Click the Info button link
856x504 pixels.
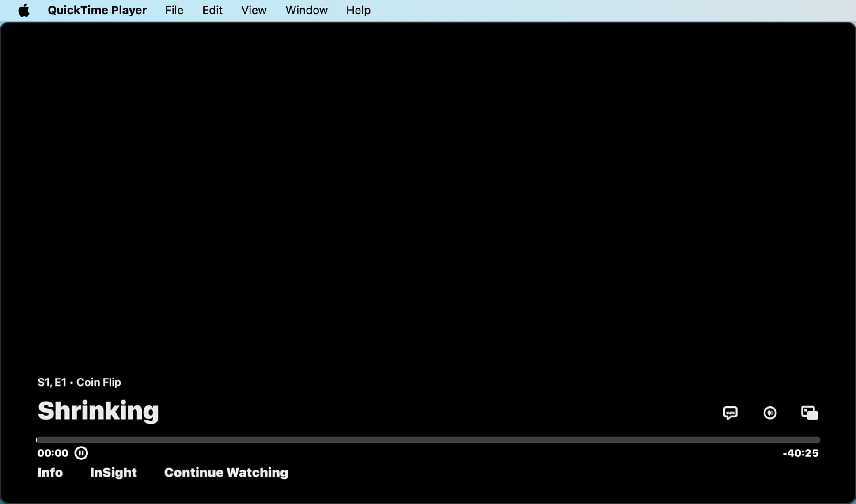click(50, 473)
